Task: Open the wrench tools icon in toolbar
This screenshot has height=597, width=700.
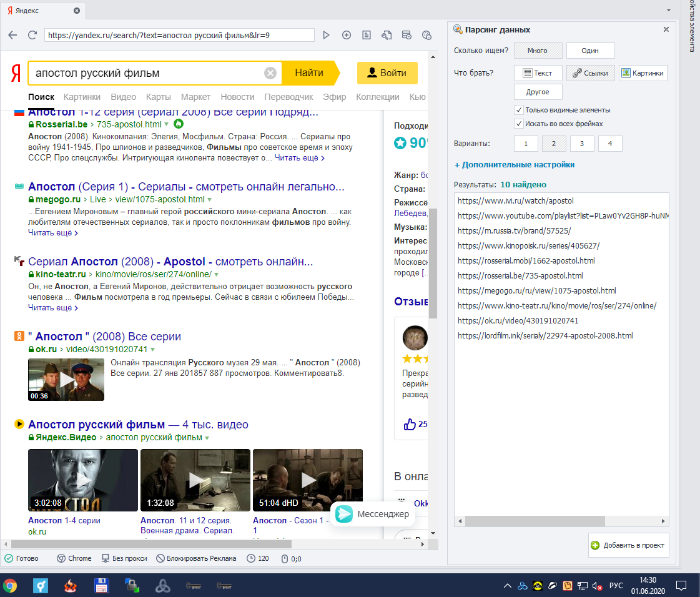Action: (387, 35)
